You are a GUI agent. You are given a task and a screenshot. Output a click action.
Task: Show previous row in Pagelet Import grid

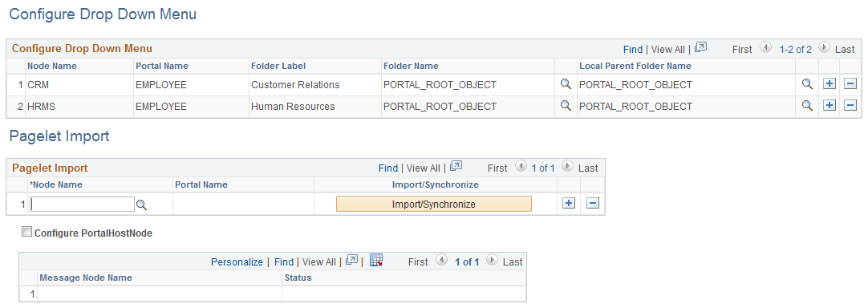point(521,166)
